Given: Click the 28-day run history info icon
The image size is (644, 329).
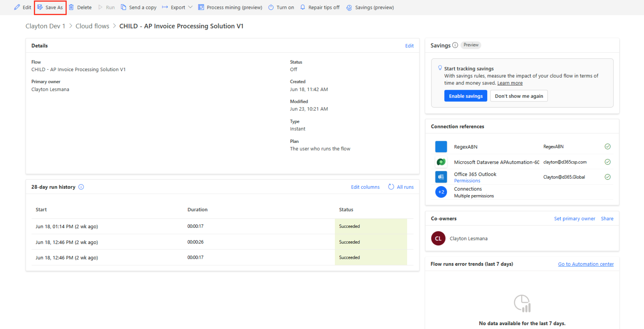Looking at the screenshot, I should coord(81,187).
